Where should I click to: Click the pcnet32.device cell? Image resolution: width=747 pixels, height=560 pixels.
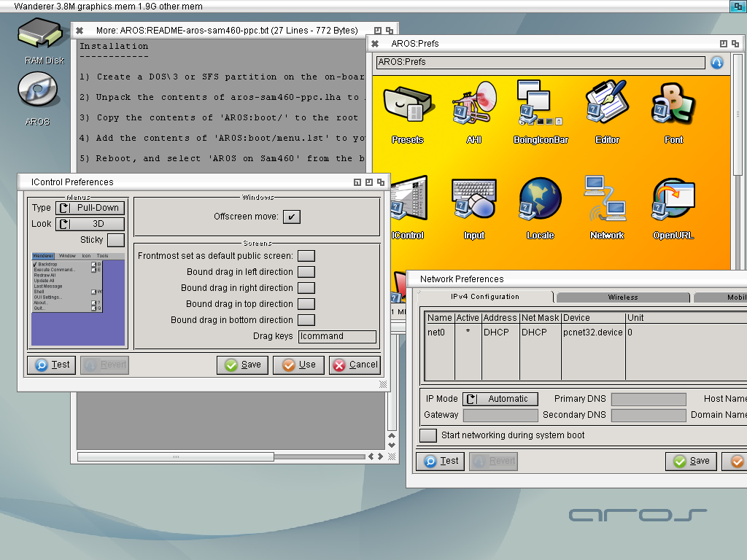pos(592,332)
